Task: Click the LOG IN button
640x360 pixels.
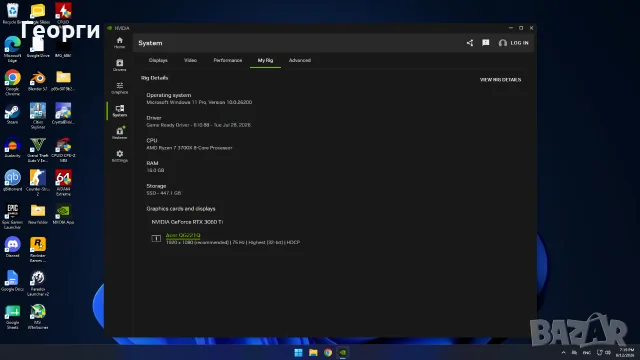Action: point(513,43)
